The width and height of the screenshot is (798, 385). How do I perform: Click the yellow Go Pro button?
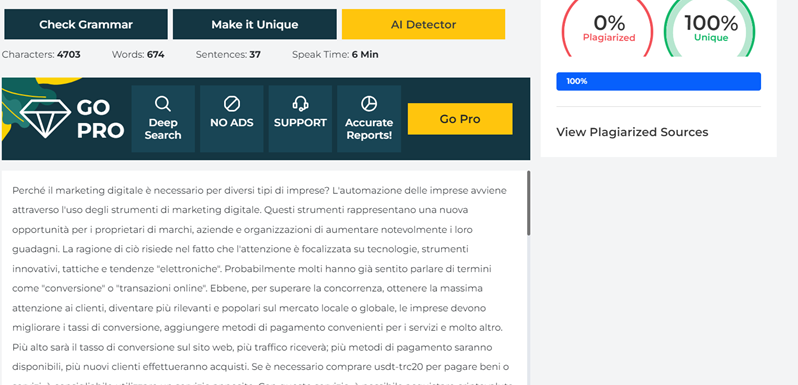[x=460, y=119]
